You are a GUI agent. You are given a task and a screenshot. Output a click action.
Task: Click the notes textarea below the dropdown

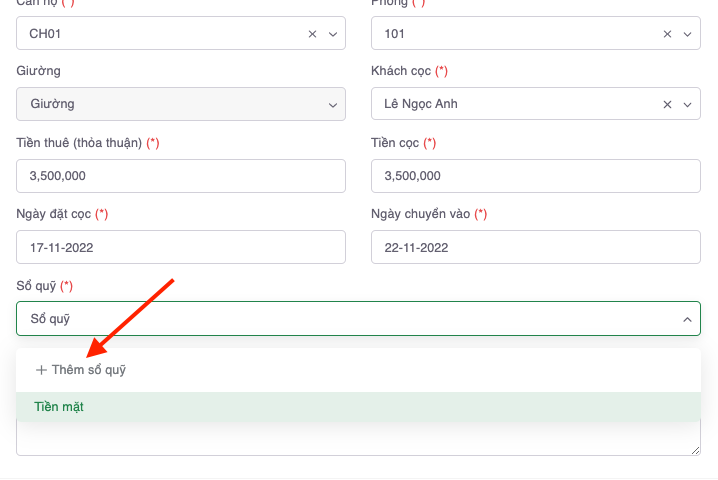coord(358,438)
